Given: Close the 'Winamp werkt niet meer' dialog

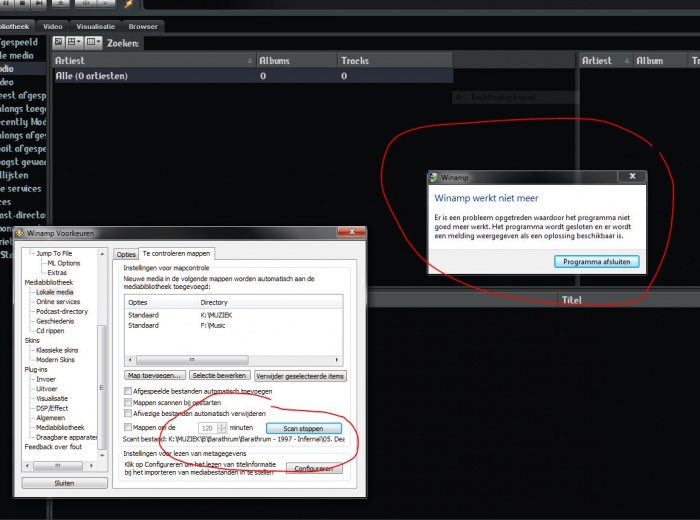Looking at the screenshot, I should pos(632,176).
